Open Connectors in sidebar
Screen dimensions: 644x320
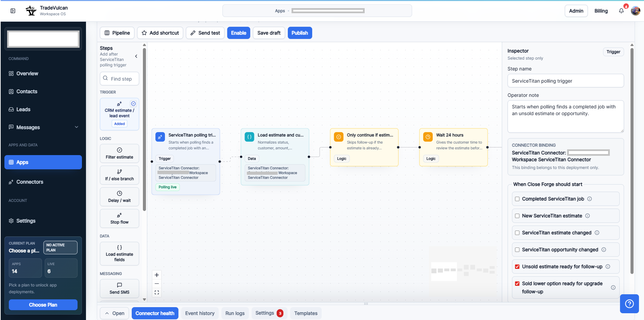tap(43, 182)
